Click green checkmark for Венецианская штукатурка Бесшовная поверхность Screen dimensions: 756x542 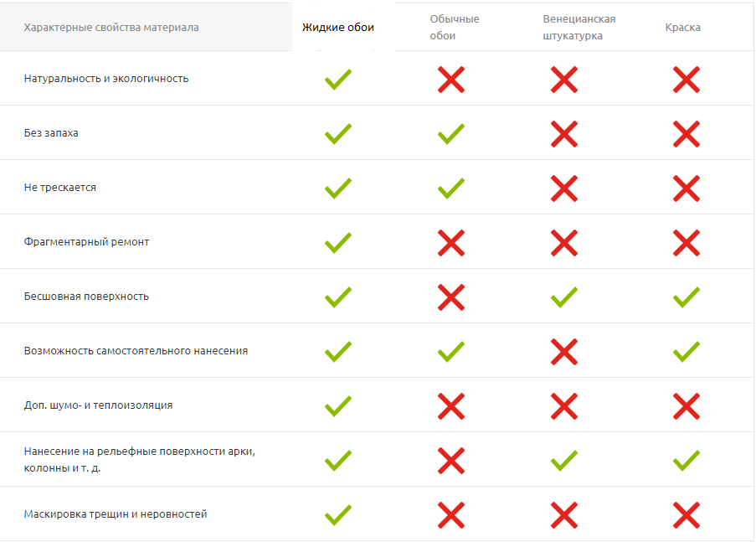(564, 297)
